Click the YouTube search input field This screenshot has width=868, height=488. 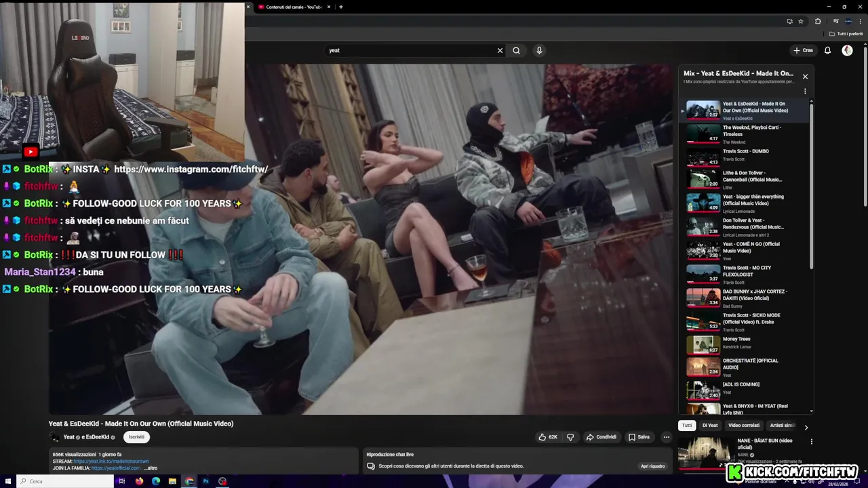pyautogui.click(x=410, y=50)
